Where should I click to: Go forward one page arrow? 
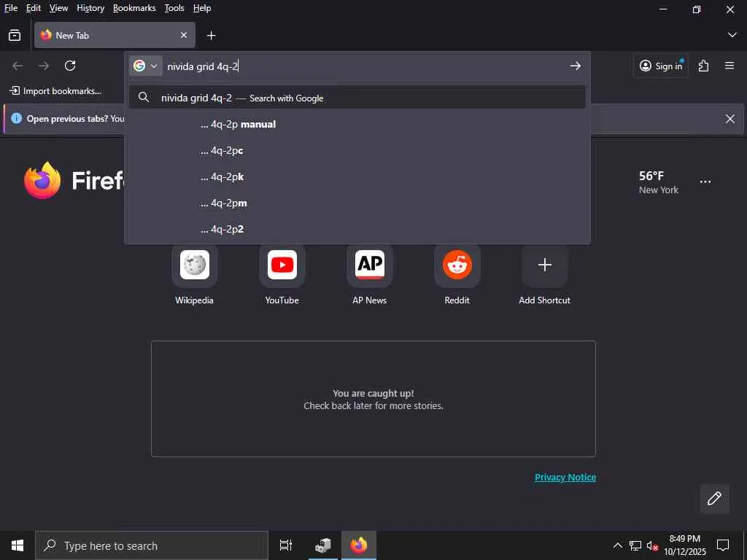[x=44, y=66]
